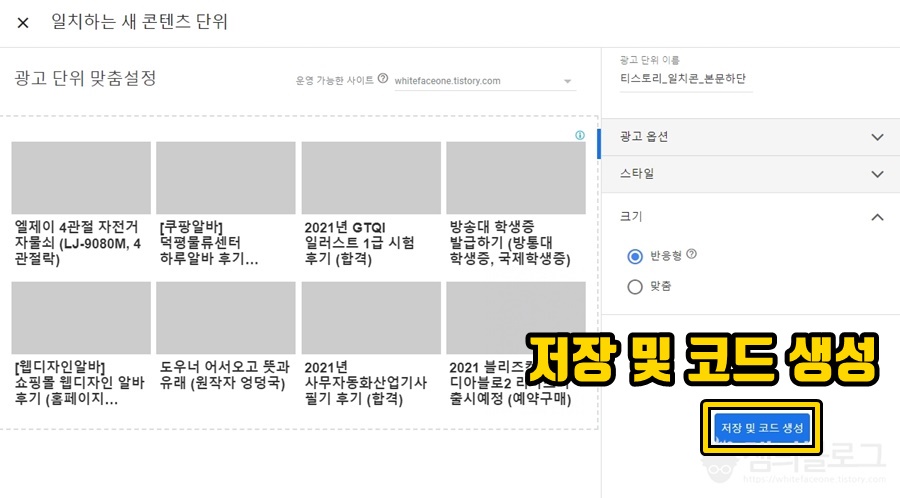The width and height of the screenshot is (900, 498).
Task: Click the 광고 단위 맞춤설정 heading
Action: click(85, 78)
